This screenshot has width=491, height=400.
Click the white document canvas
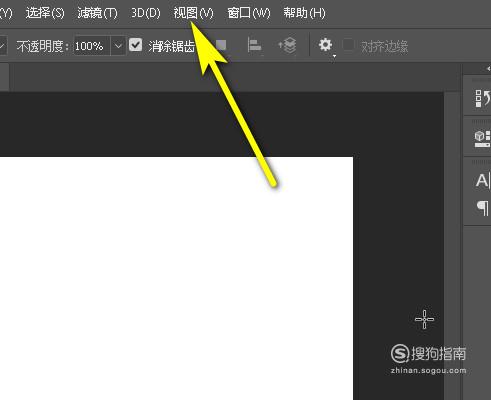pos(176,278)
